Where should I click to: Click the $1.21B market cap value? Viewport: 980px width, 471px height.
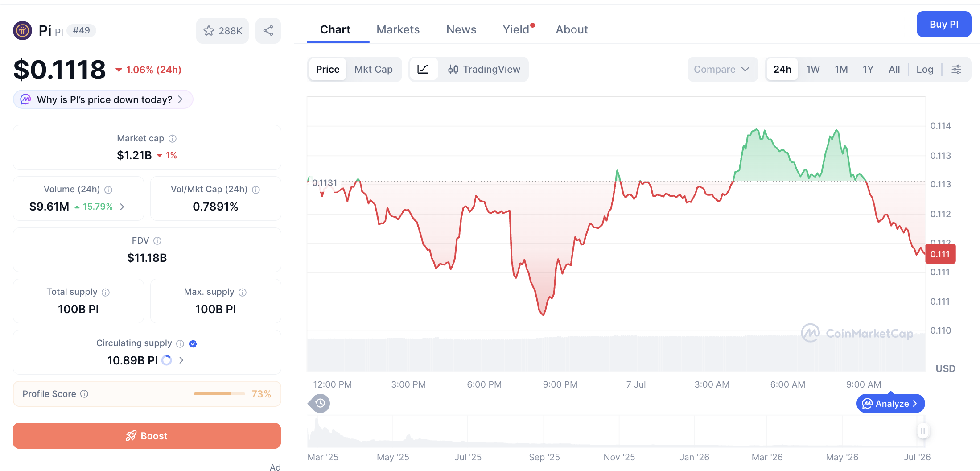[134, 155]
